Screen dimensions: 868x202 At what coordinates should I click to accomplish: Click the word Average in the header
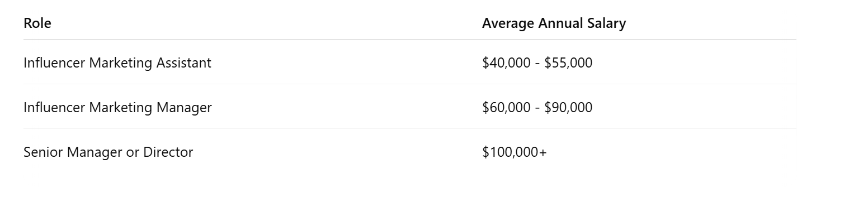pyautogui.click(x=508, y=23)
